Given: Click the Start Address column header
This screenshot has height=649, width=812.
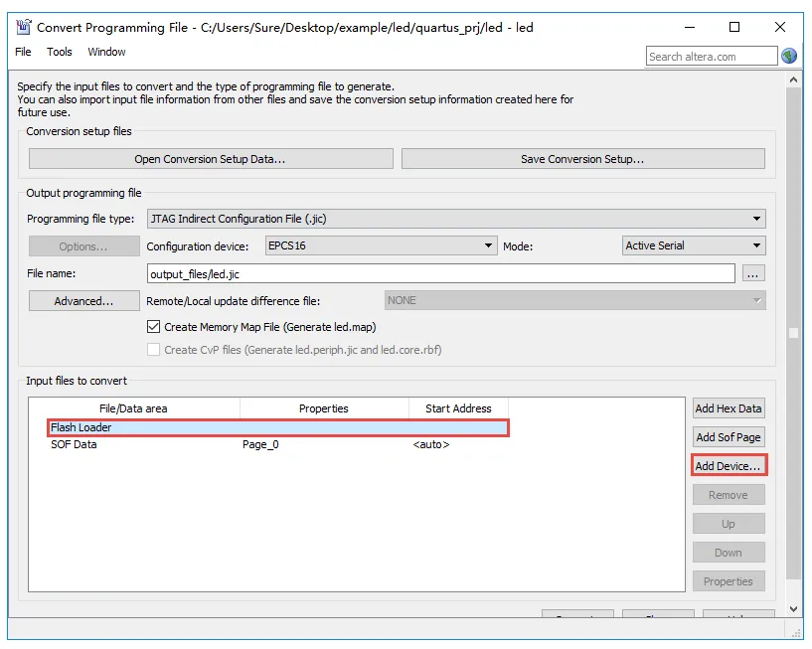Looking at the screenshot, I should 458,408.
